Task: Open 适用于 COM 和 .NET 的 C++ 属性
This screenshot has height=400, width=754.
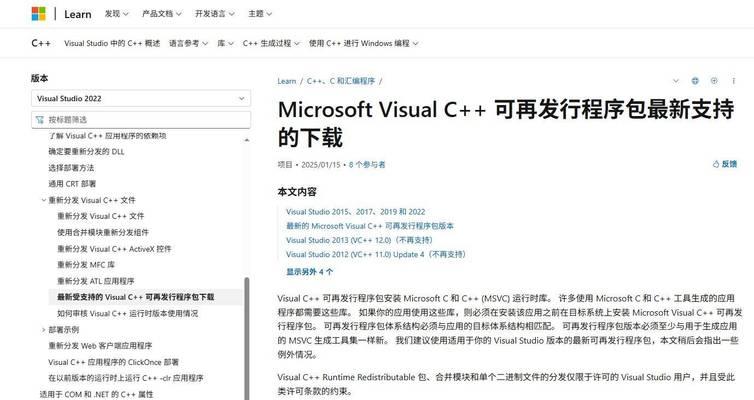Action: [96, 394]
